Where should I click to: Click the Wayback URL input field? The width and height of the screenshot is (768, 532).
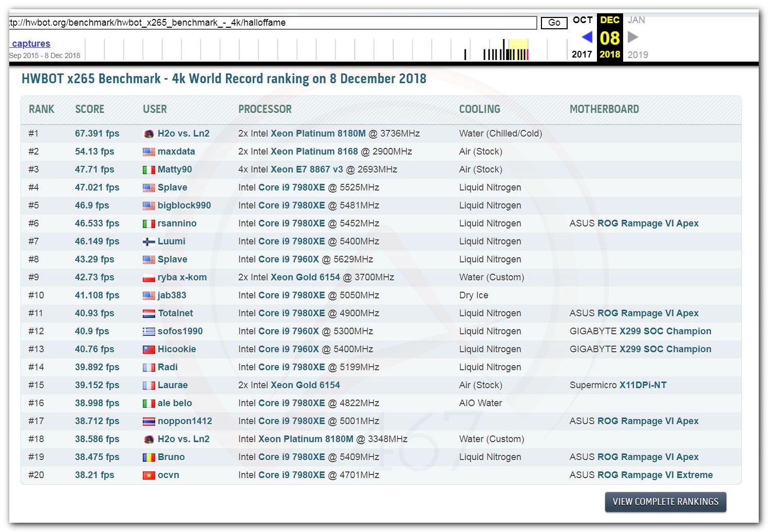tap(272, 23)
